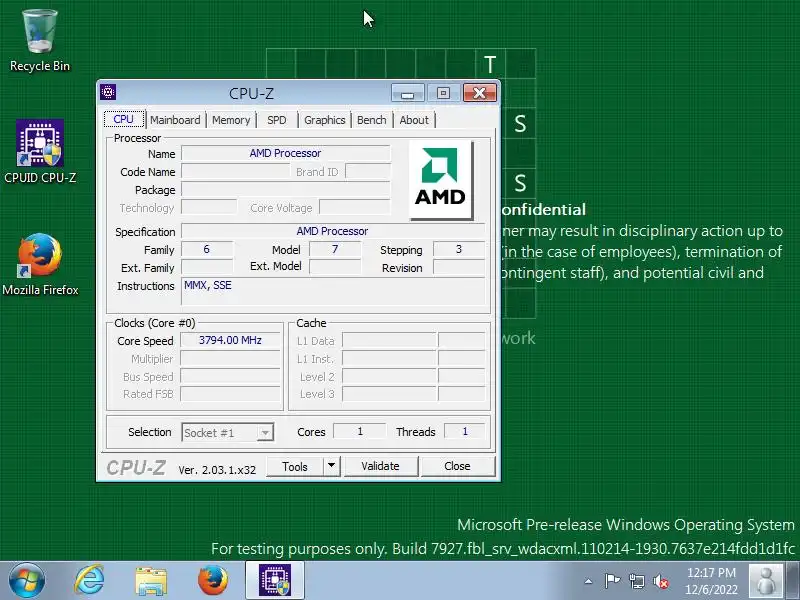
Task: Click the processor Name field
Action: coord(286,153)
